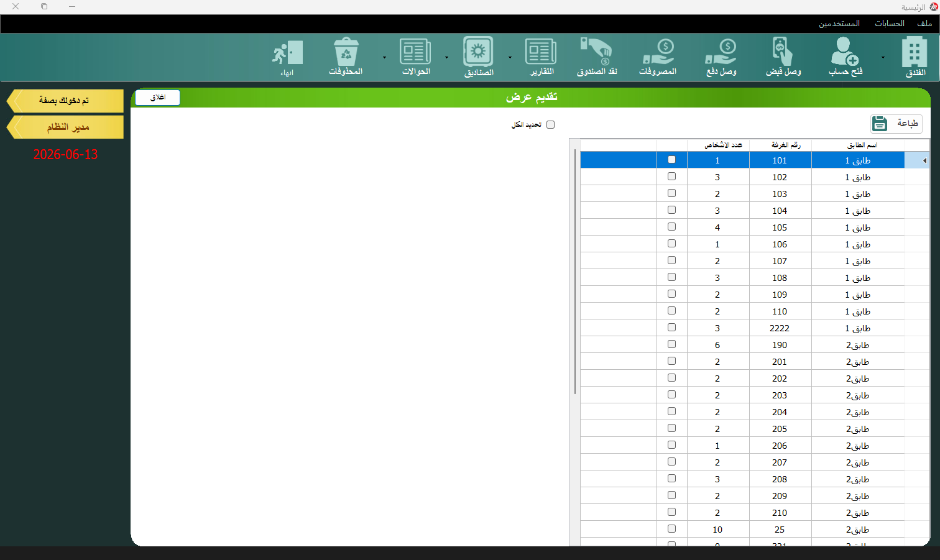Click the طباعة print button
This screenshot has width=940, height=560.
[896, 124]
